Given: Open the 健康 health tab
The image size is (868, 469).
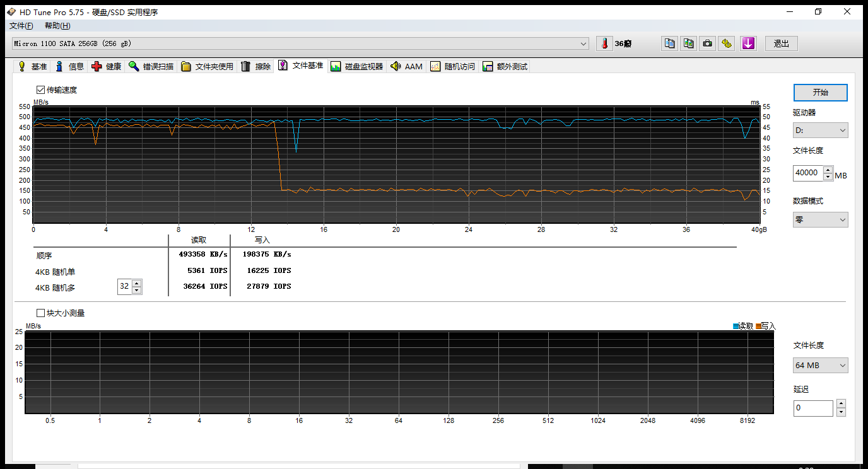Looking at the screenshot, I should [x=107, y=66].
